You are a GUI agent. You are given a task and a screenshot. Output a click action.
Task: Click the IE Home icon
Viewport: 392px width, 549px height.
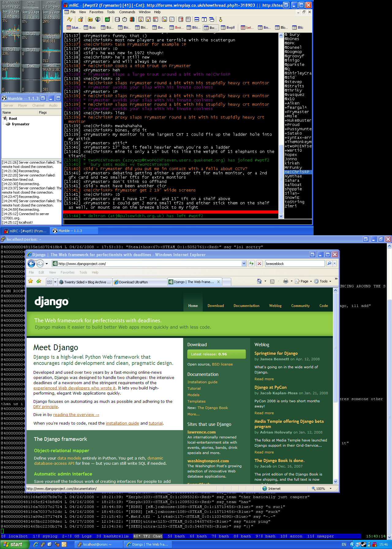click(x=259, y=281)
